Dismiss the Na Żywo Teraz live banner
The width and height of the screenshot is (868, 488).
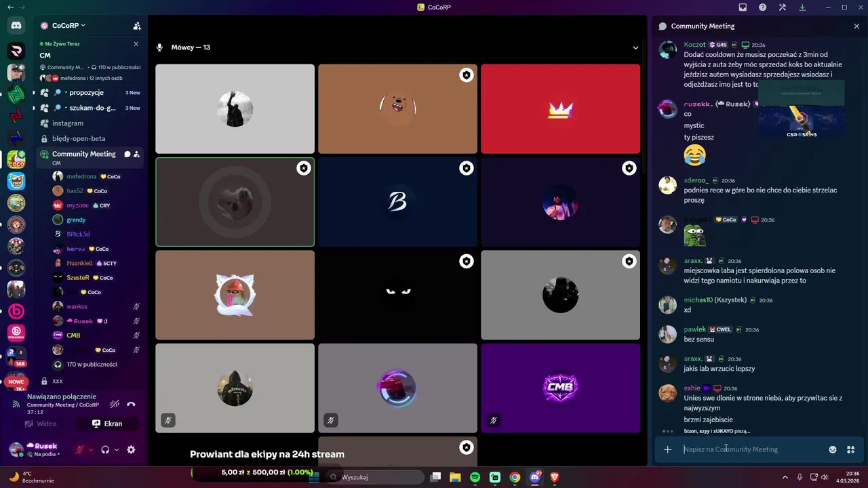[136, 44]
